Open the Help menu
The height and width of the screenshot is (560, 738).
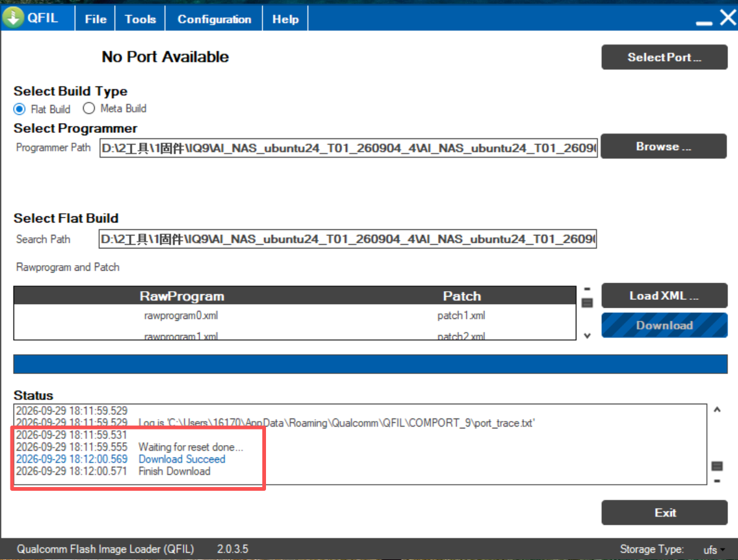point(285,19)
